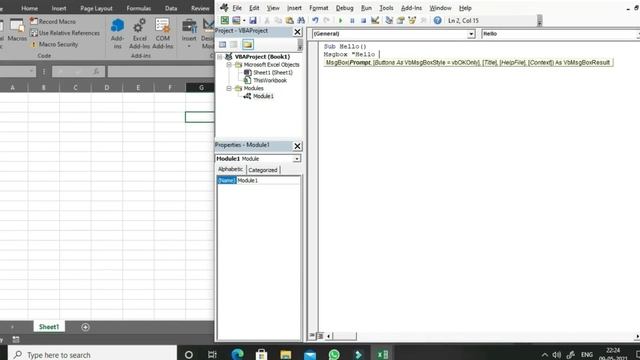Viewport: 640px width, 360px height.
Task: Collapse the Microsoft Excel Objects folder
Action: [229, 64]
